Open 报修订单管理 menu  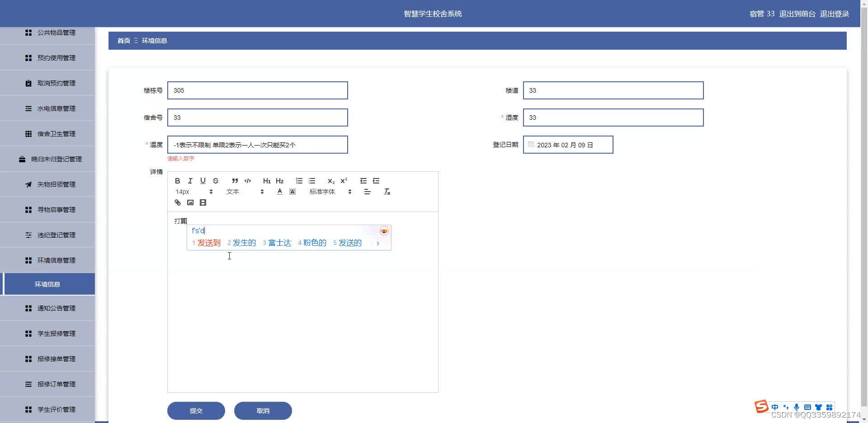point(47,384)
